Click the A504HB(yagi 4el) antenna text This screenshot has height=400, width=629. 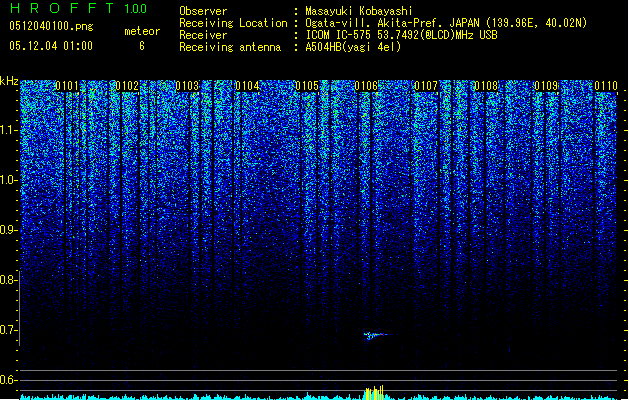tap(353, 47)
